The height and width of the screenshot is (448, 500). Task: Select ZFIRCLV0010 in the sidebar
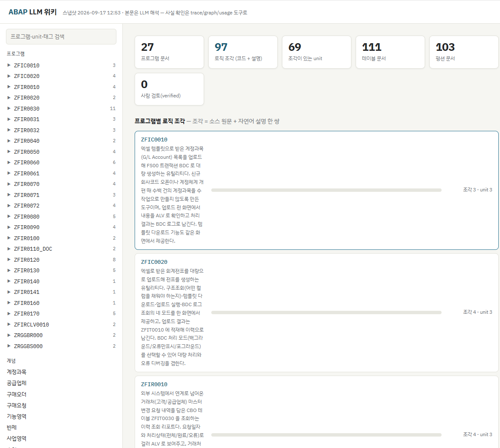point(31,325)
